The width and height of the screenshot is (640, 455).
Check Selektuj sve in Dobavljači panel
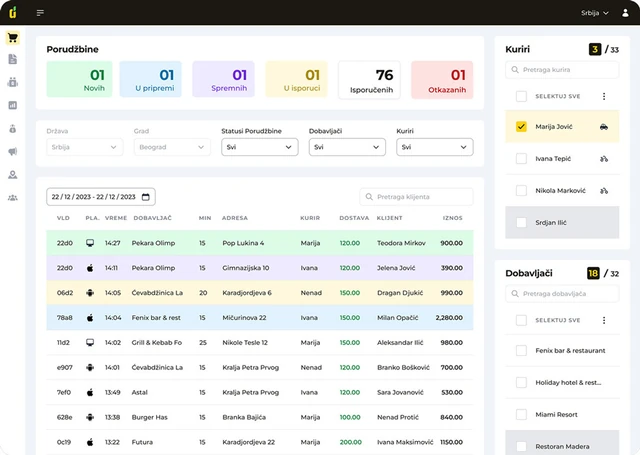point(521,320)
